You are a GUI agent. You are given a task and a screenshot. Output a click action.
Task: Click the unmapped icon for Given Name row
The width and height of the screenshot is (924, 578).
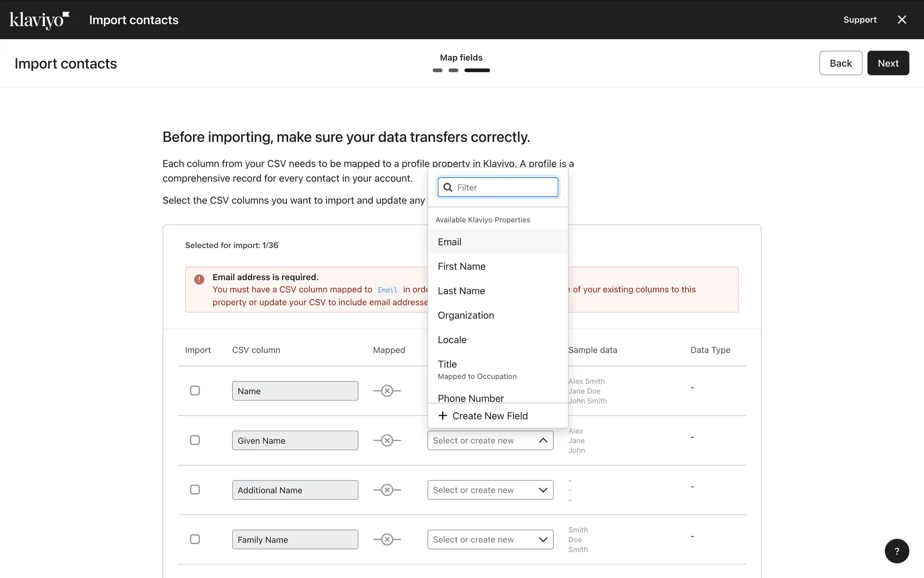pyautogui.click(x=387, y=440)
